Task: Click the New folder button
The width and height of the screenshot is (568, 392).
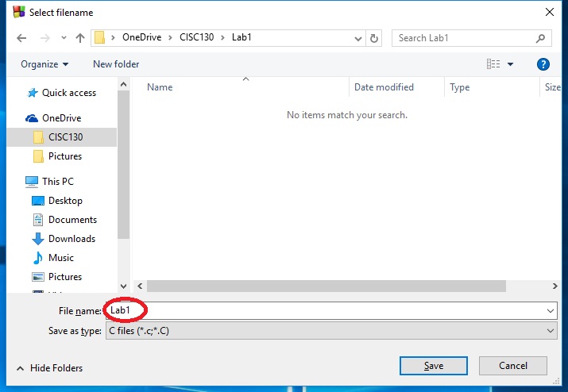Action: pyautogui.click(x=116, y=64)
